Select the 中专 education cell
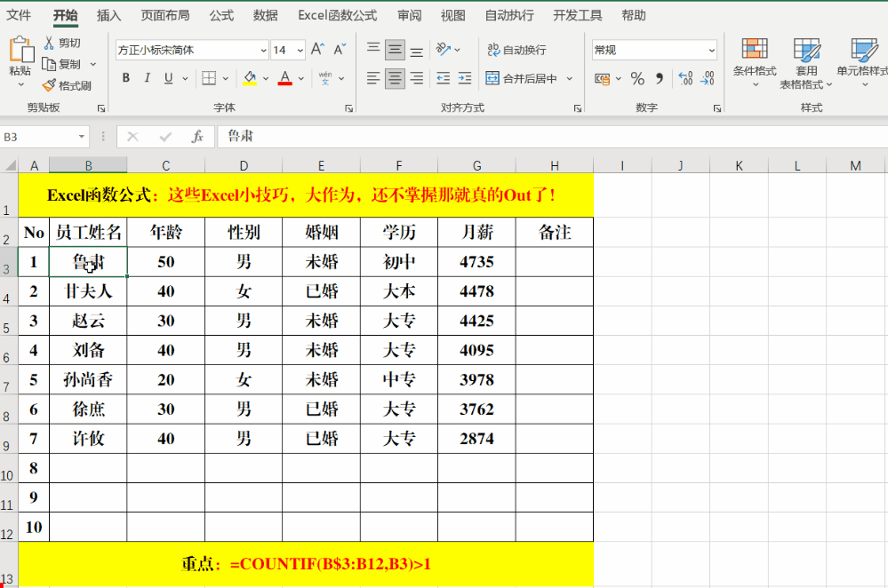The height and width of the screenshot is (588, 888). (x=399, y=380)
